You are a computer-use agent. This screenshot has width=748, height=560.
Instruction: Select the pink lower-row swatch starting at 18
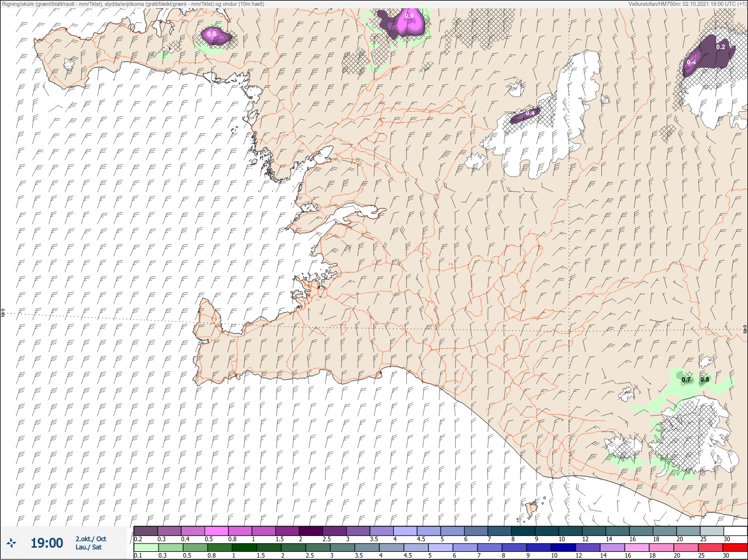pyautogui.click(x=662, y=548)
